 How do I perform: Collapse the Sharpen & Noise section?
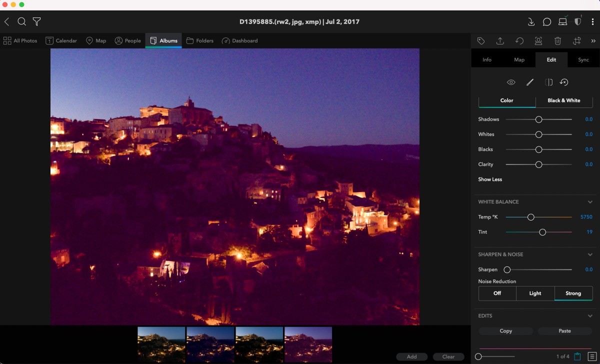tap(590, 254)
